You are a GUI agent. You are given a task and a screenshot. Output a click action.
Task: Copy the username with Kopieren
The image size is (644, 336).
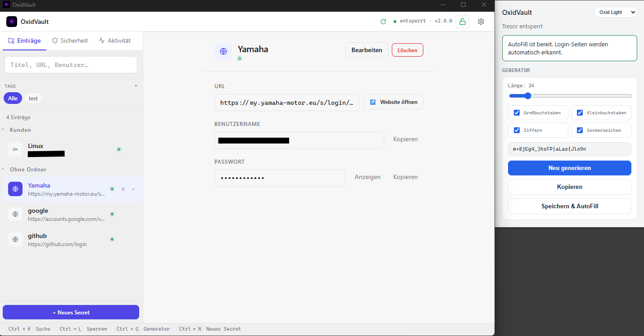405,139
